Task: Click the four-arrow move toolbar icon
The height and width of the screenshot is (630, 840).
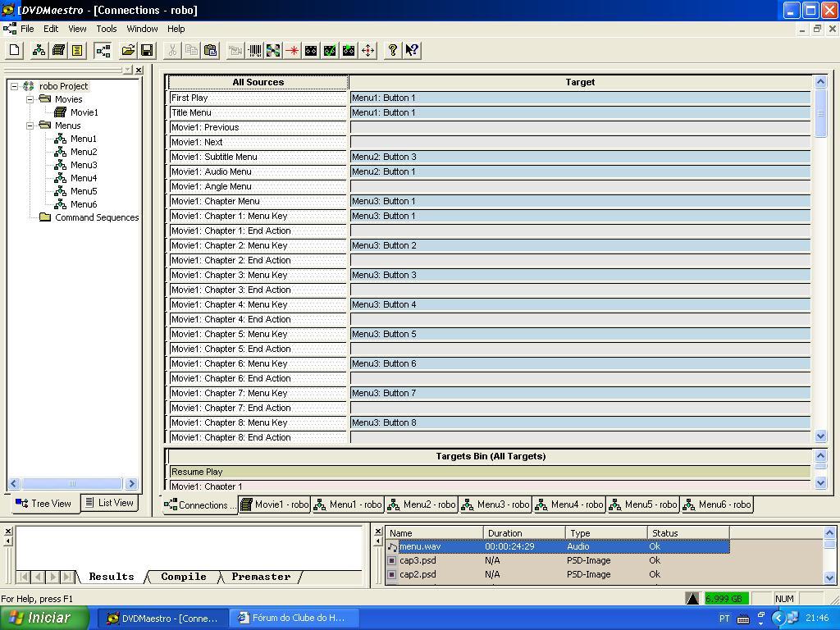Action: coord(368,51)
